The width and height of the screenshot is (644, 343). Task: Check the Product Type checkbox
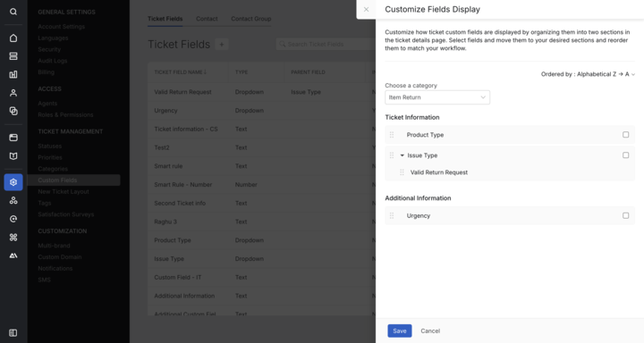tap(625, 135)
